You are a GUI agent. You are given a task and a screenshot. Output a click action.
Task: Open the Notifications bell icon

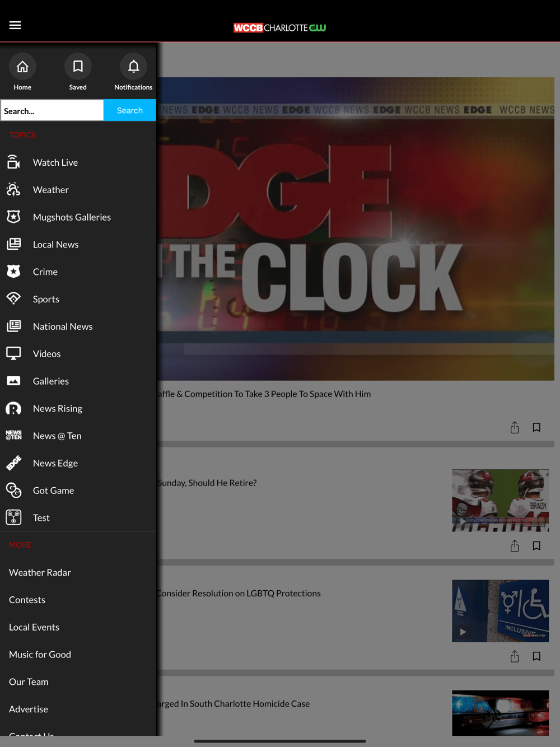tap(133, 67)
